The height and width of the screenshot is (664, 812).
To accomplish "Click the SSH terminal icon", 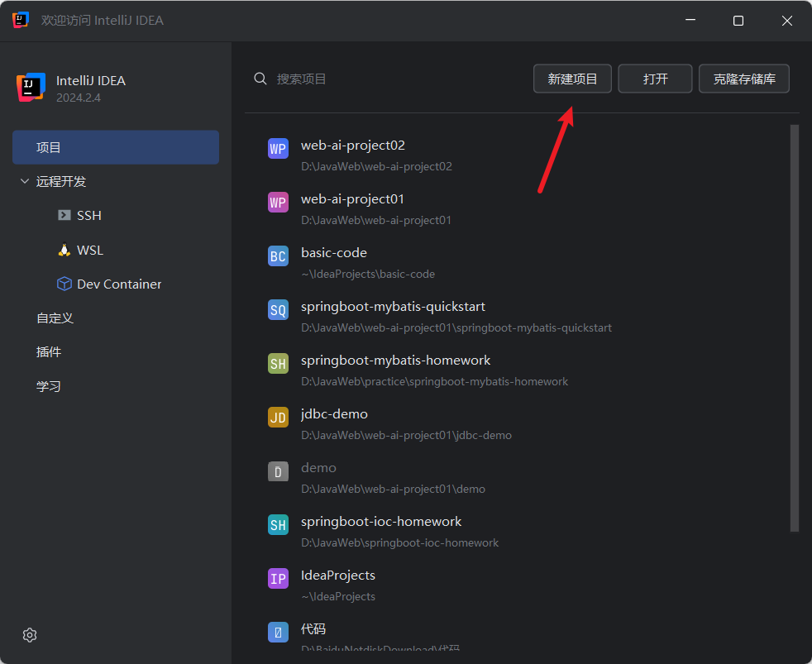I will point(64,215).
